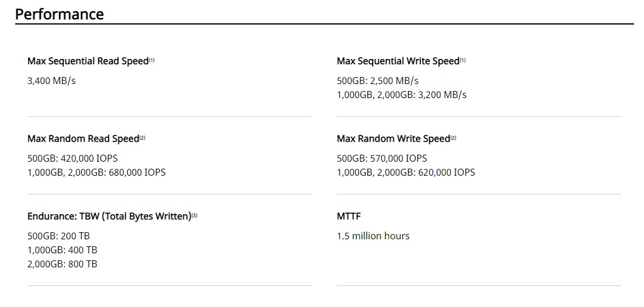The height and width of the screenshot is (307, 644).
Task: Open footnote (1) beside Max Sequential Read Speed
Action: click(x=152, y=60)
